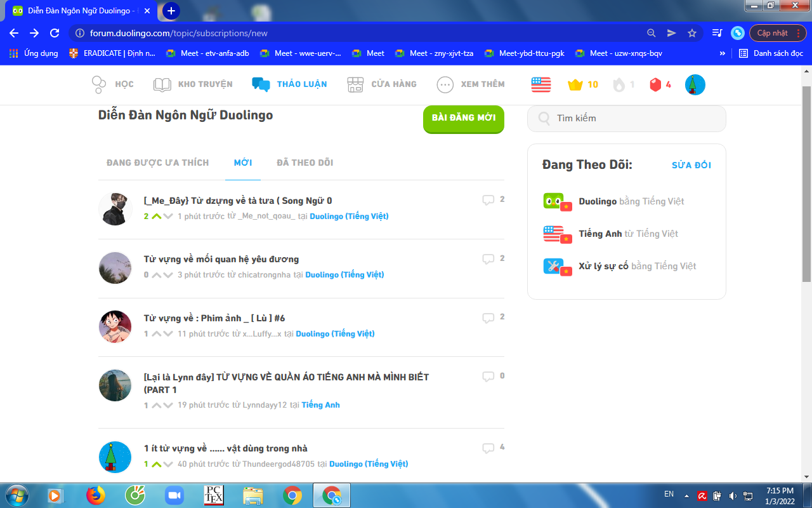812x508 pixels.
Task: Open Meet - etv-anfa-adb bookmark
Action: click(x=207, y=53)
